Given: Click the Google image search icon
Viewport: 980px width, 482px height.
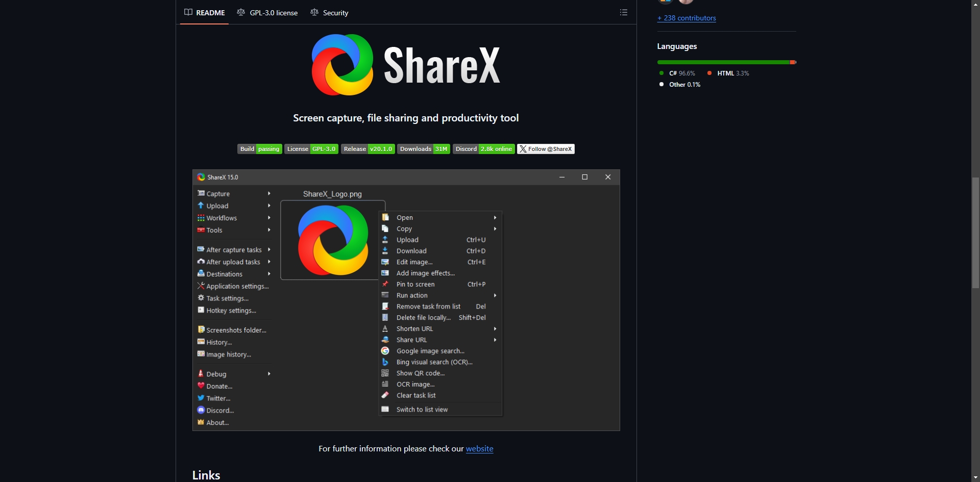Looking at the screenshot, I should pyautogui.click(x=385, y=351).
